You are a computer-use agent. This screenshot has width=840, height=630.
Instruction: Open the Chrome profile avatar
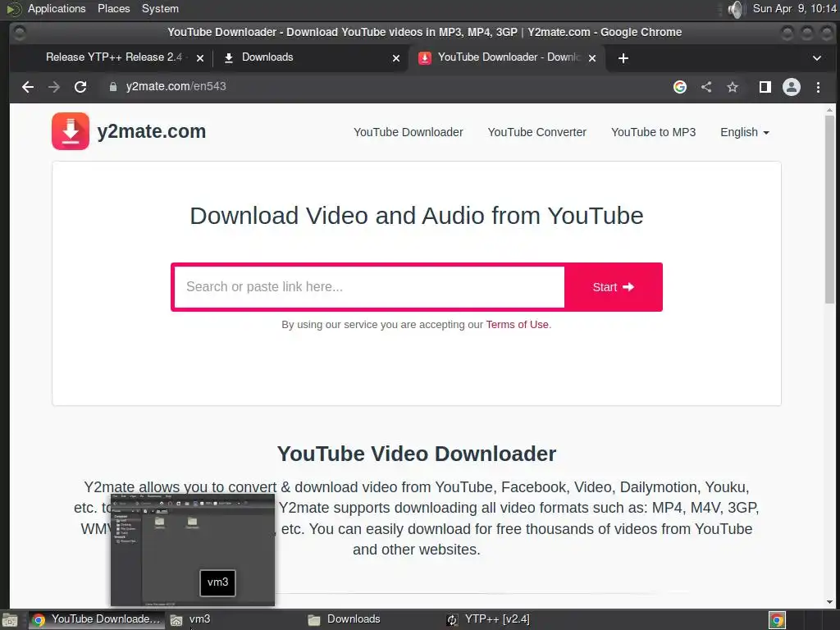tap(792, 87)
